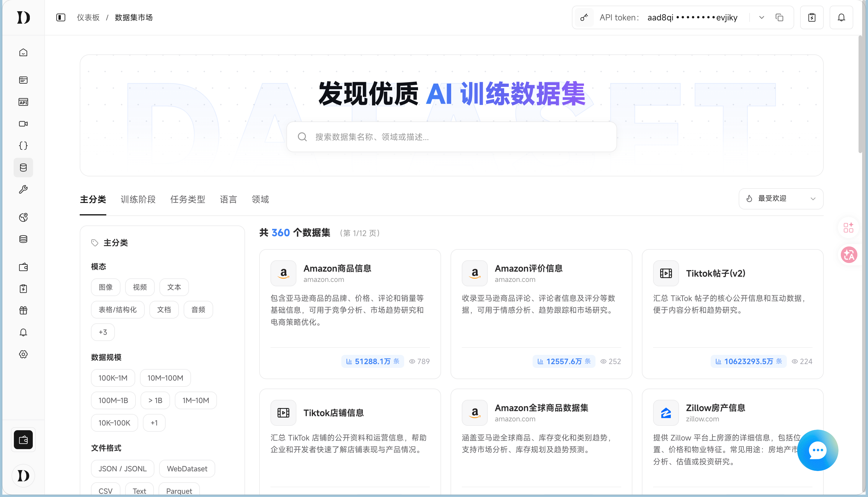This screenshot has width=868, height=497.
Task: Toggle the 视频 modality filter
Action: point(140,288)
